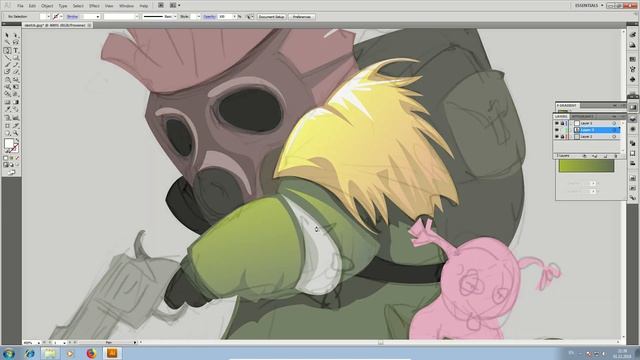Click the green gradient bar in Gradient panel
The width and height of the screenshot is (640, 360).
point(586,166)
